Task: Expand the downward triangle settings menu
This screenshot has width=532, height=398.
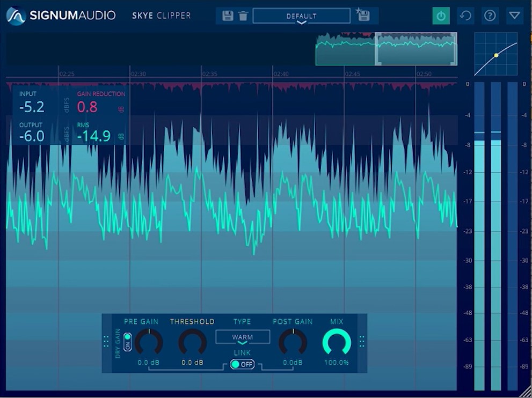Action: [x=514, y=16]
